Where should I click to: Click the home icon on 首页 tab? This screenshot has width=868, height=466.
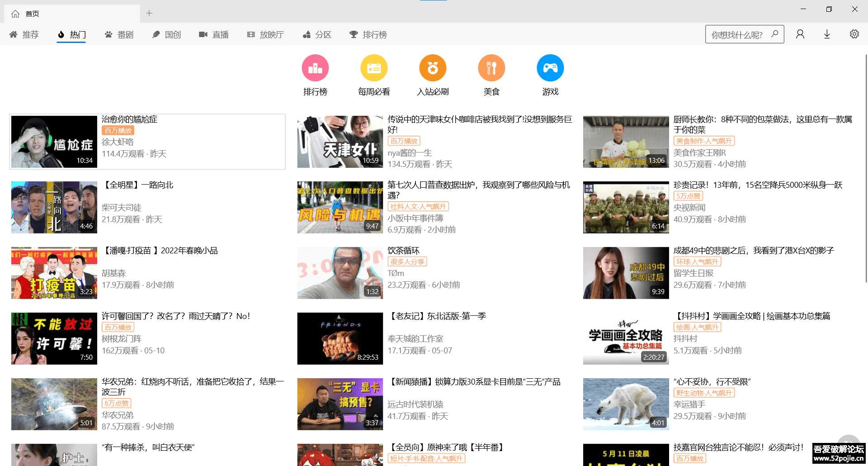coord(15,13)
